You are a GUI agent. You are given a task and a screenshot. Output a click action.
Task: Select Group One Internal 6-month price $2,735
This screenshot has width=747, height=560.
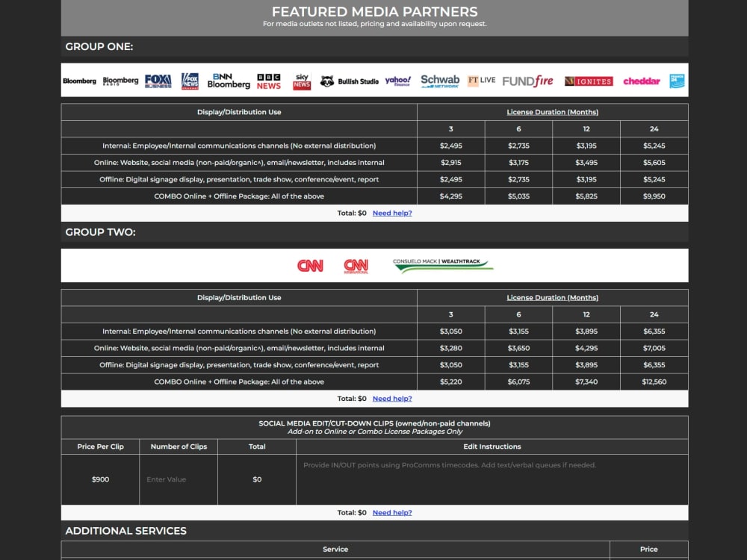(x=519, y=146)
